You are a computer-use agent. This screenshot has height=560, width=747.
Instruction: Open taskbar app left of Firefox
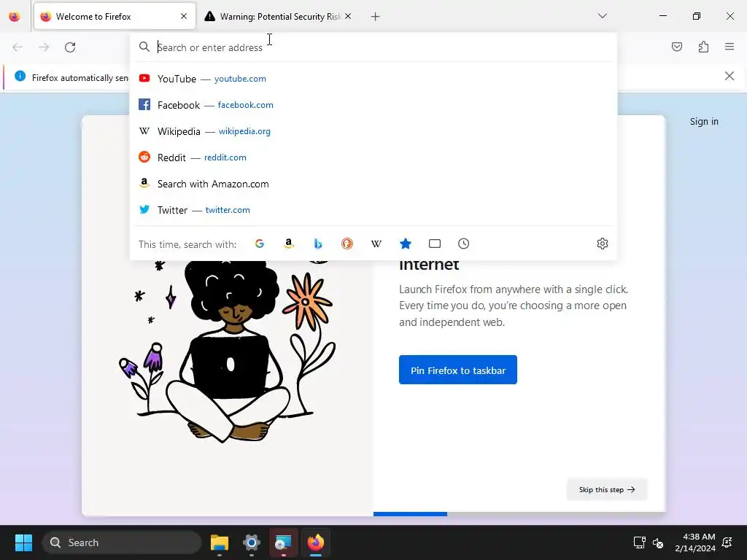(284, 542)
